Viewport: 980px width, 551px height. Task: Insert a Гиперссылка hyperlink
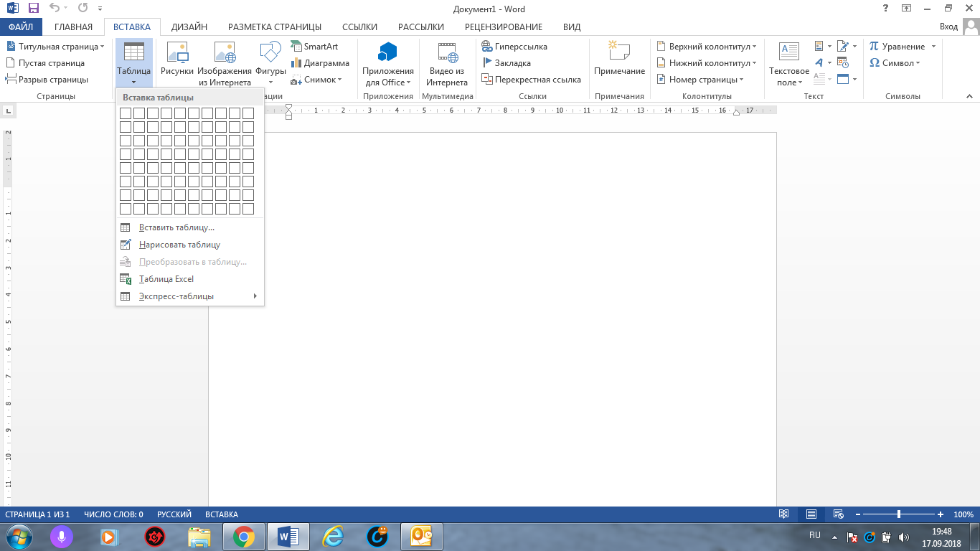click(514, 46)
